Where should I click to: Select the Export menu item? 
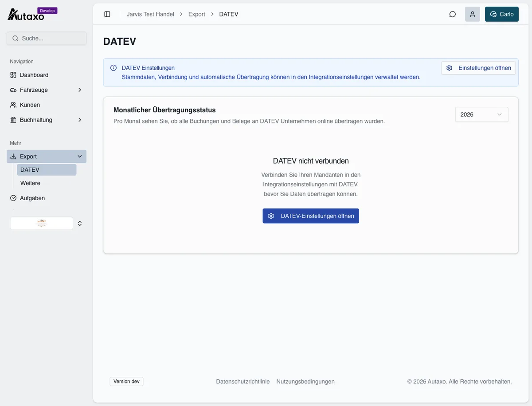pyautogui.click(x=47, y=157)
